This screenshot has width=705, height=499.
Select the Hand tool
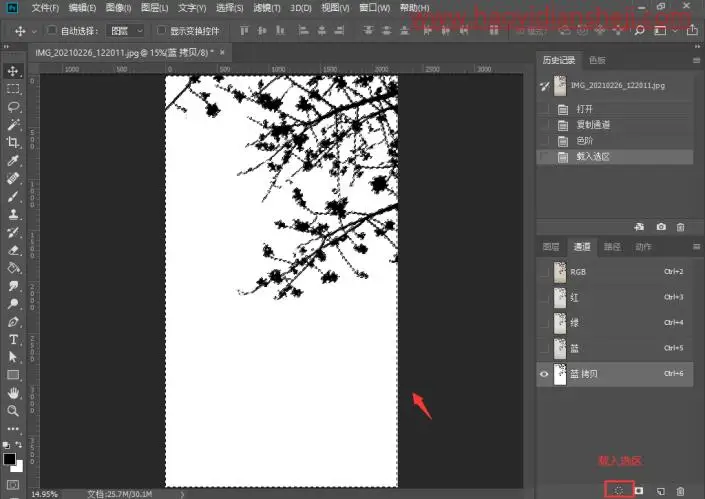pos(13,393)
